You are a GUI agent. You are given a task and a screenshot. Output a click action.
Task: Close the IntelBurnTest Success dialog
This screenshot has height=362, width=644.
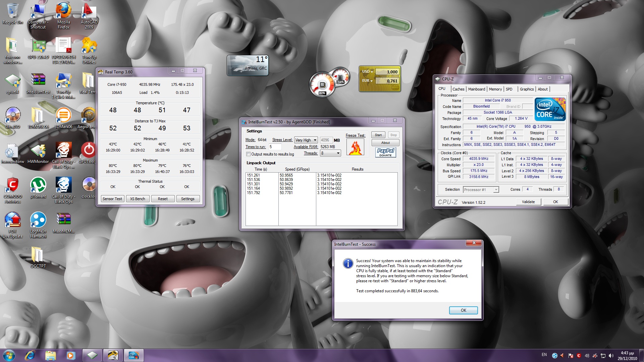click(x=474, y=243)
